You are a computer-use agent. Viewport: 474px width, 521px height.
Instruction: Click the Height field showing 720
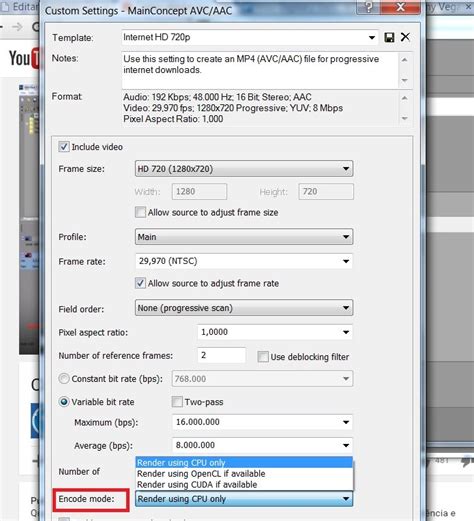326,192
